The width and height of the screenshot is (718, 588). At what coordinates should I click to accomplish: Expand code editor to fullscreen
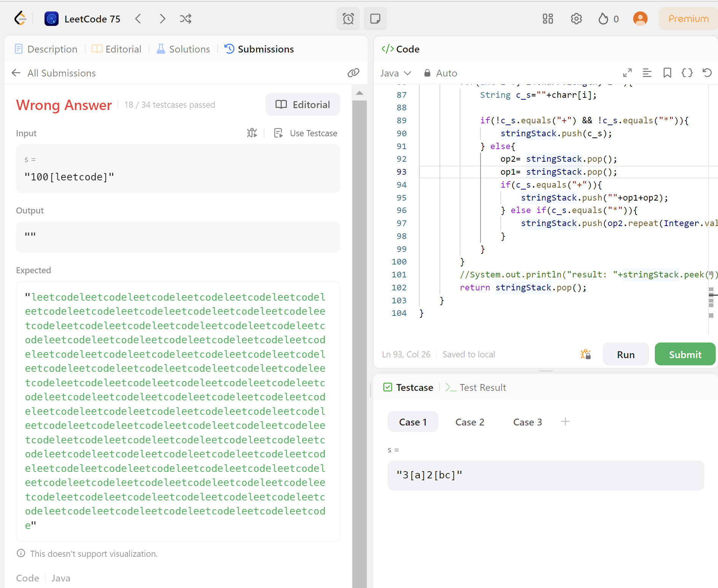click(627, 73)
